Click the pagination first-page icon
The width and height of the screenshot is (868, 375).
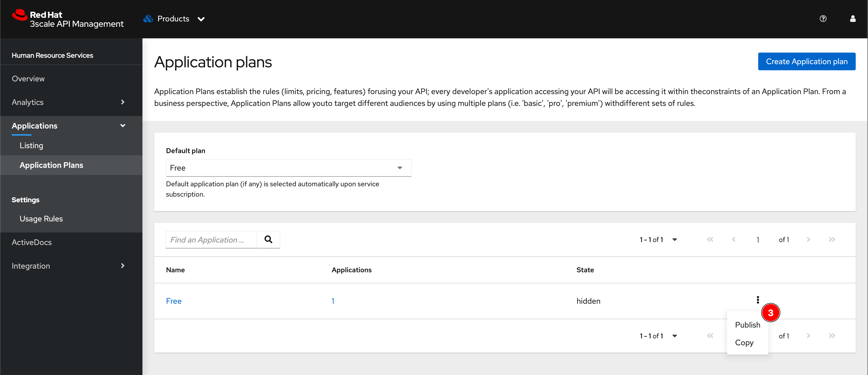click(x=710, y=239)
